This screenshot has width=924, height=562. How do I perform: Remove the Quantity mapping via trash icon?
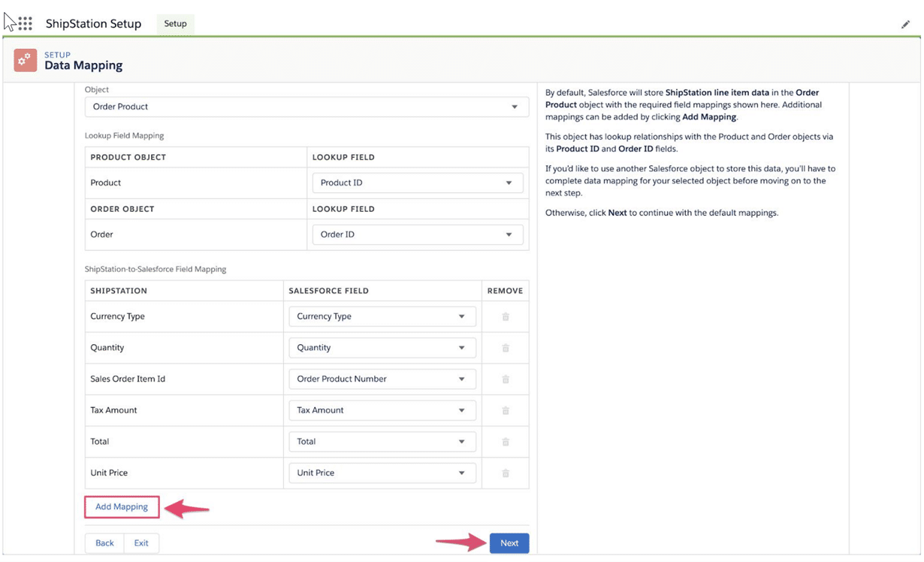pos(506,348)
